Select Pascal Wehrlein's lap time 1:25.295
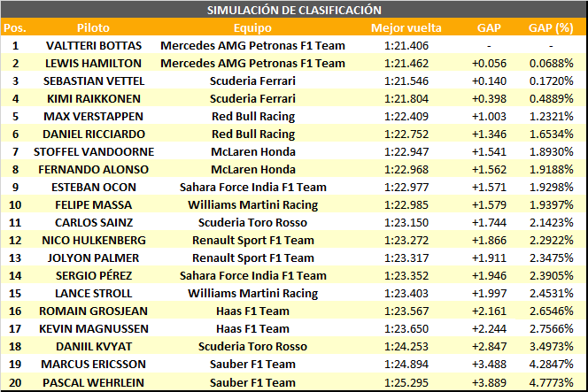The image size is (588, 392). coord(406,382)
